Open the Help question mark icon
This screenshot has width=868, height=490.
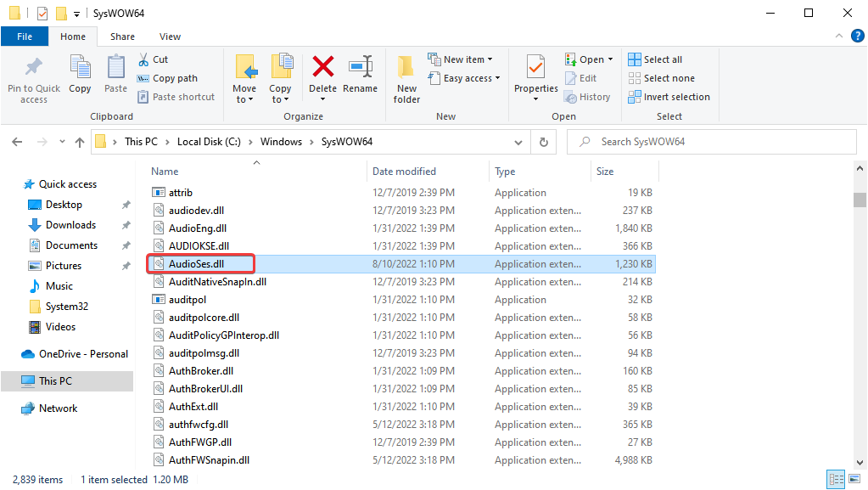pyautogui.click(x=858, y=36)
